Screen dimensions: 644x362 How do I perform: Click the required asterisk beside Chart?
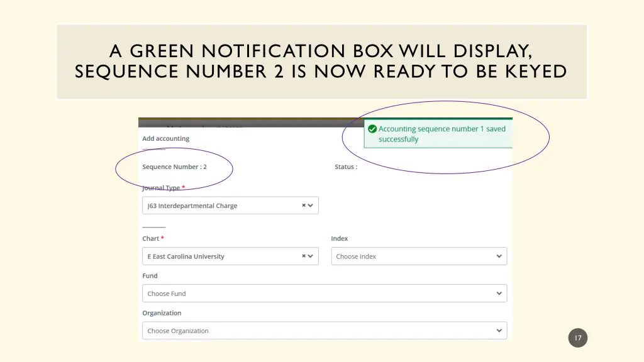(x=161, y=237)
